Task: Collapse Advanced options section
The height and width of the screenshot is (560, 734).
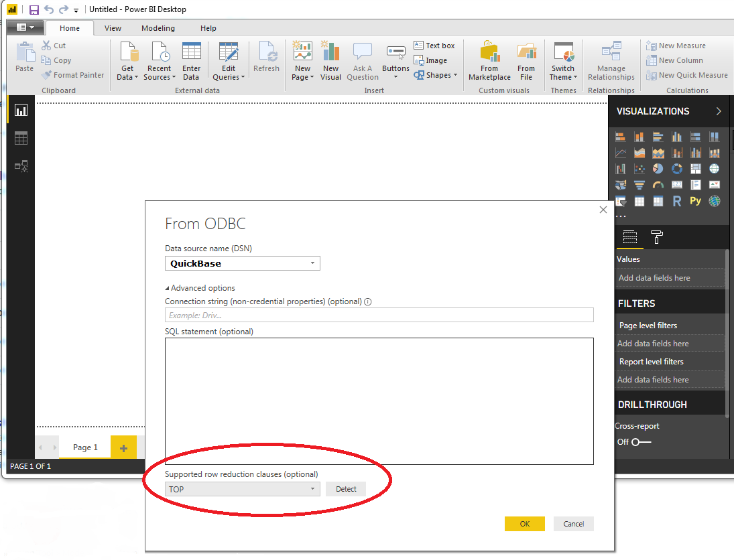Action: click(x=200, y=288)
